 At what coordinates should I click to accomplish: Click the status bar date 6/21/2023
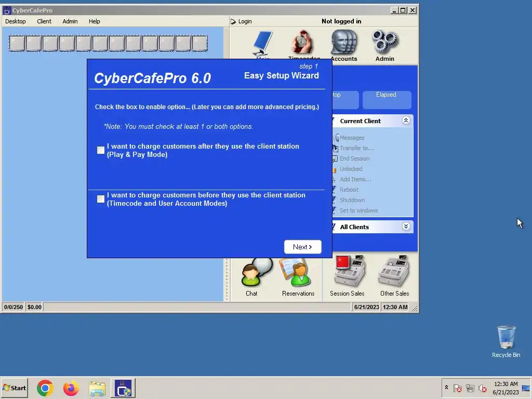point(366,307)
